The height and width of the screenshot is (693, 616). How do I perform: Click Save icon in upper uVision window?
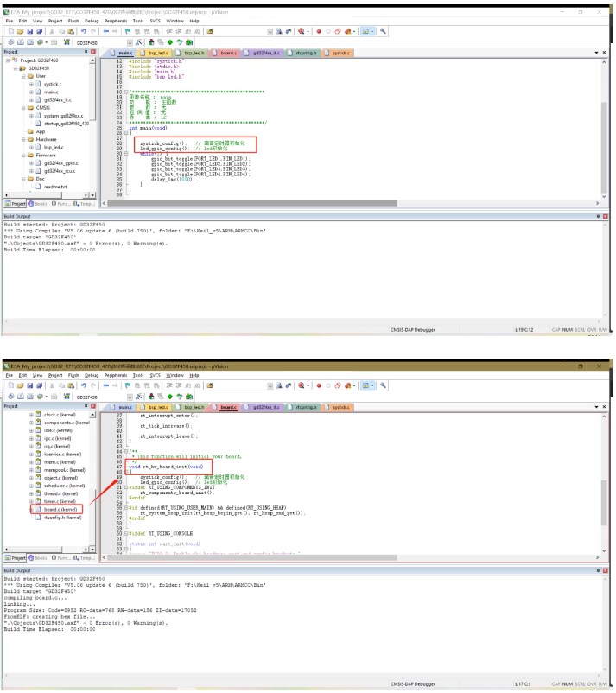pyautogui.click(x=29, y=31)
